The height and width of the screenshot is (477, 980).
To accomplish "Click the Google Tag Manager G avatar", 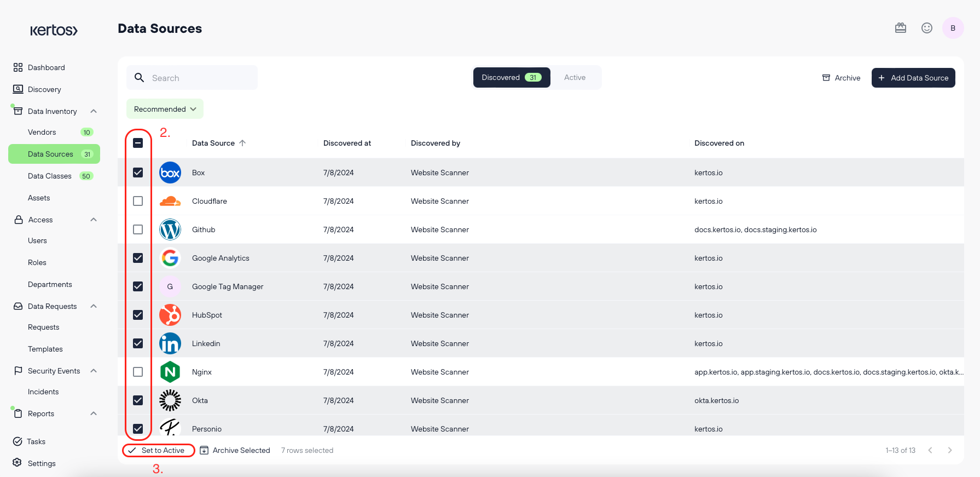I will 170,286.
